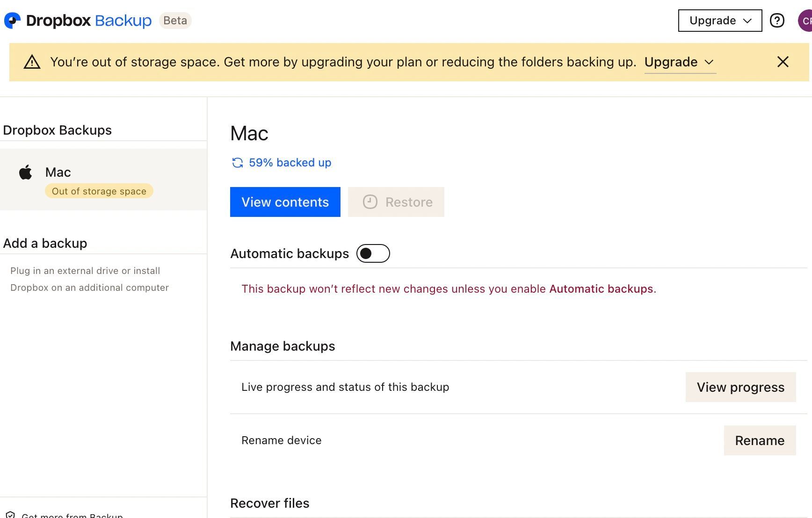This screenshot has height=518, width=812.
Task: Click the shield icon near Get more from Backup
Action: click(10, 515)
